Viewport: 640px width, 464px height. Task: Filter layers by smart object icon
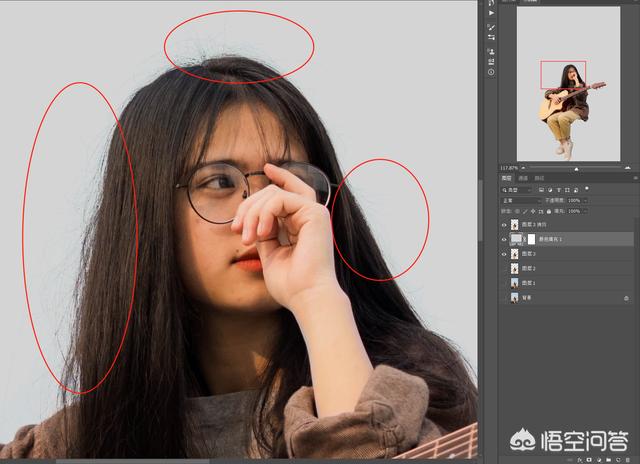[x=576, y=190]
